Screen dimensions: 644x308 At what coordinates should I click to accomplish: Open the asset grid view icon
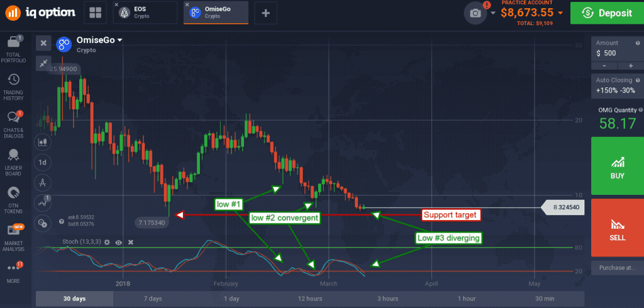click(96, 13)
